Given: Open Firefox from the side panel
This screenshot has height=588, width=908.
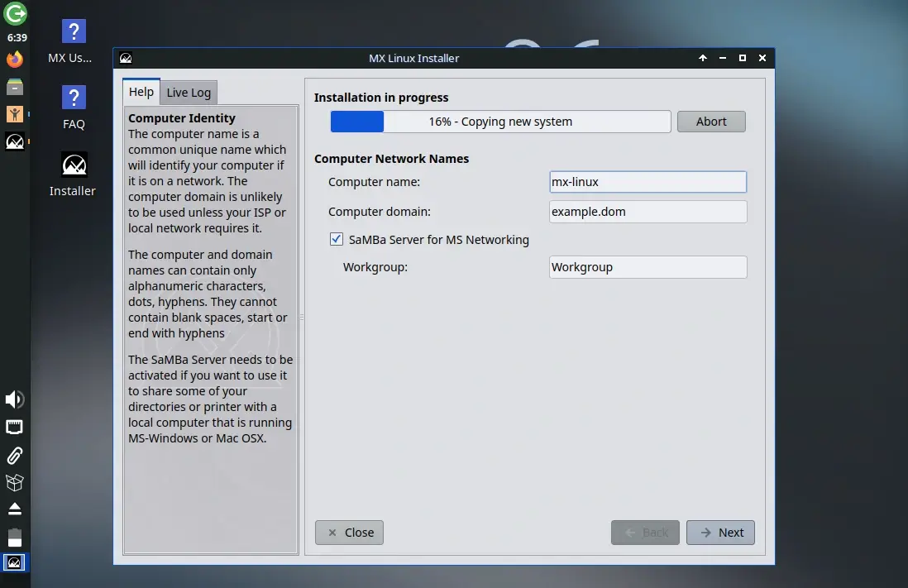Looking at the screenshot, I should (14, 59).
